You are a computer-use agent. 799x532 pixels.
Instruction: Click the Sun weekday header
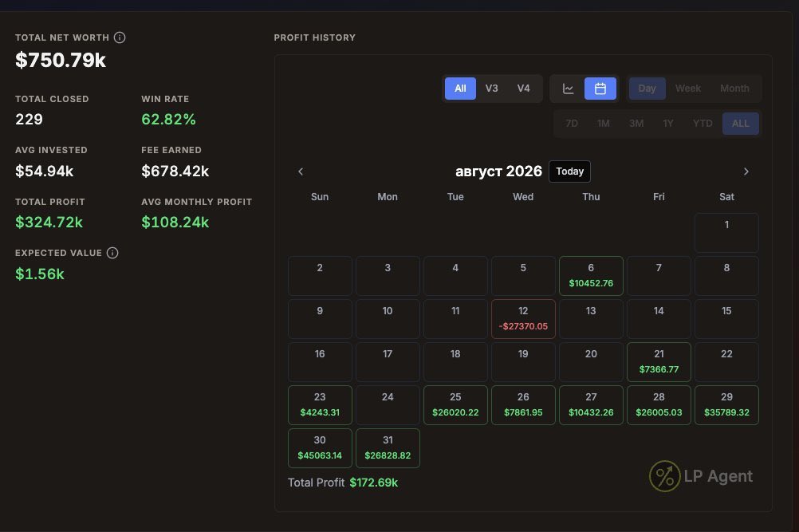point(320,197)
